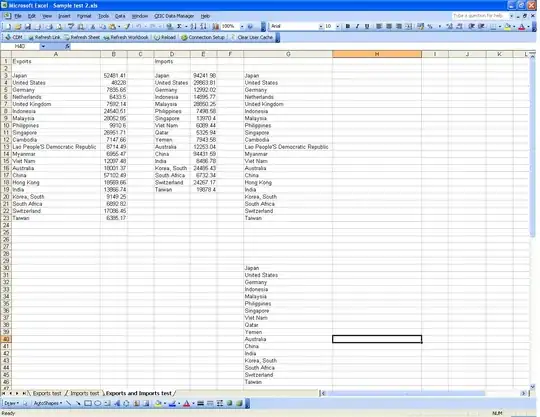Click the Excel Help question icon
Viewport: 540px width, 417px height.
[250, 26]
